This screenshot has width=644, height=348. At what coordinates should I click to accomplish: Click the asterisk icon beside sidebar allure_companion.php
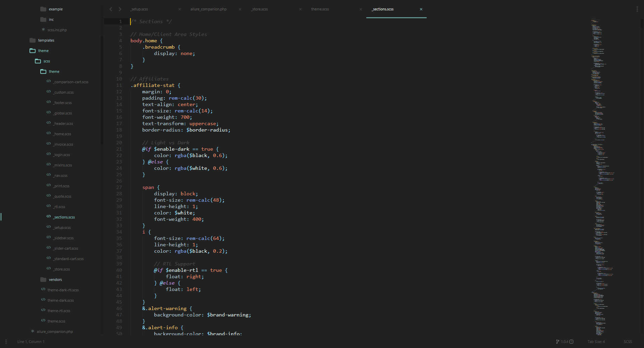click(x=33, y=331)
